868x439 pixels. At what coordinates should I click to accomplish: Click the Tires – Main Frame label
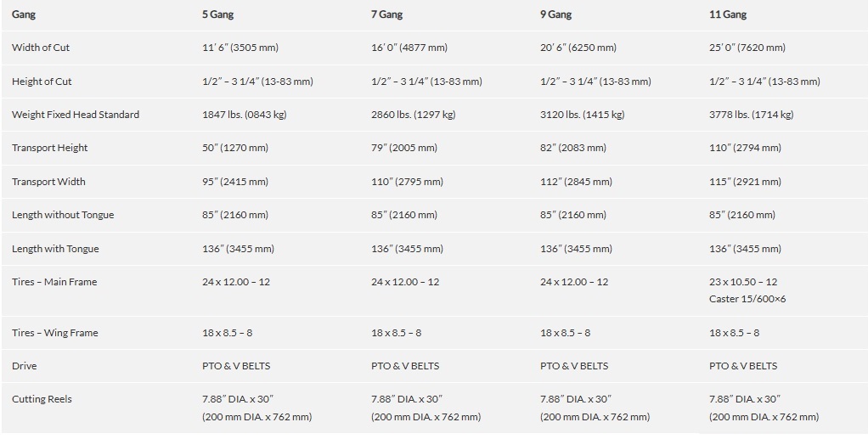coord(54,282)
